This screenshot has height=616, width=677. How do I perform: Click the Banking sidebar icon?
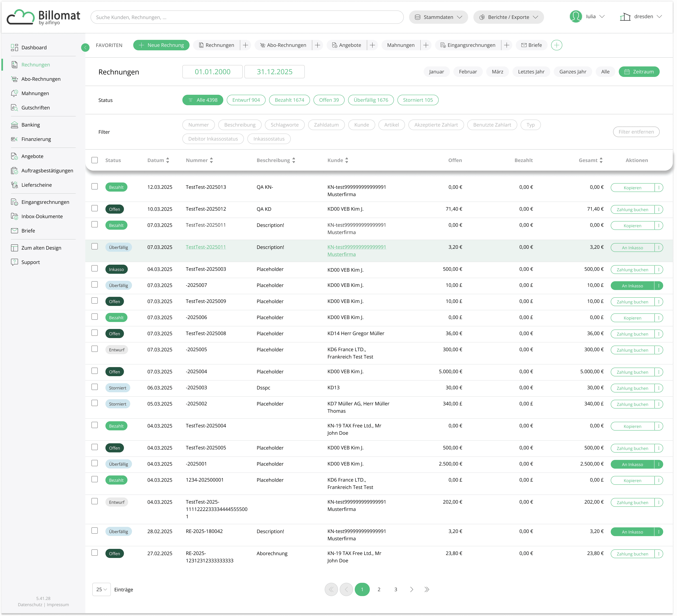[15, 125]
